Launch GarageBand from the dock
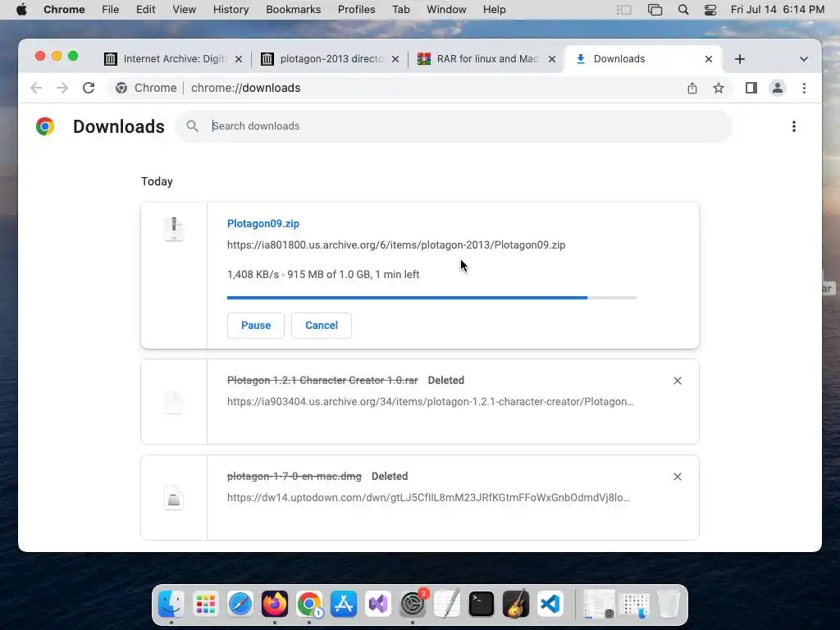Viewport: 840px width, 630px height. (x=515, y=605)
